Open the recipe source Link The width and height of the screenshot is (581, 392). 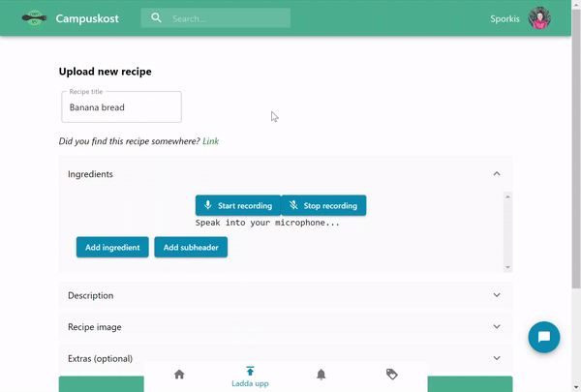click(210, 141)
